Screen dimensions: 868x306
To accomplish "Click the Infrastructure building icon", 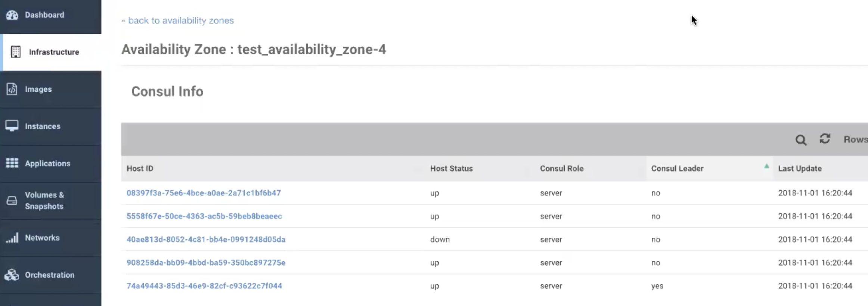I will pyautogui.click(x=16, y=52).
